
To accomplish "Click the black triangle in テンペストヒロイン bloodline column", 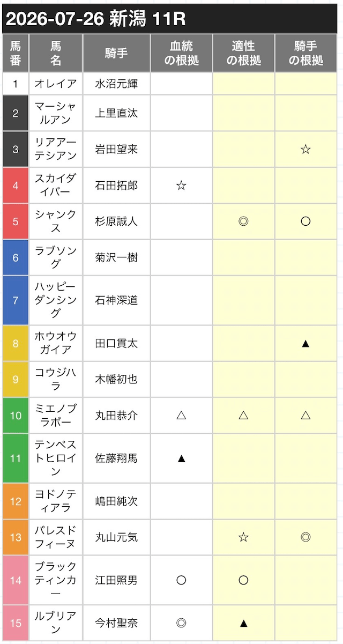I will pos(181,458).
